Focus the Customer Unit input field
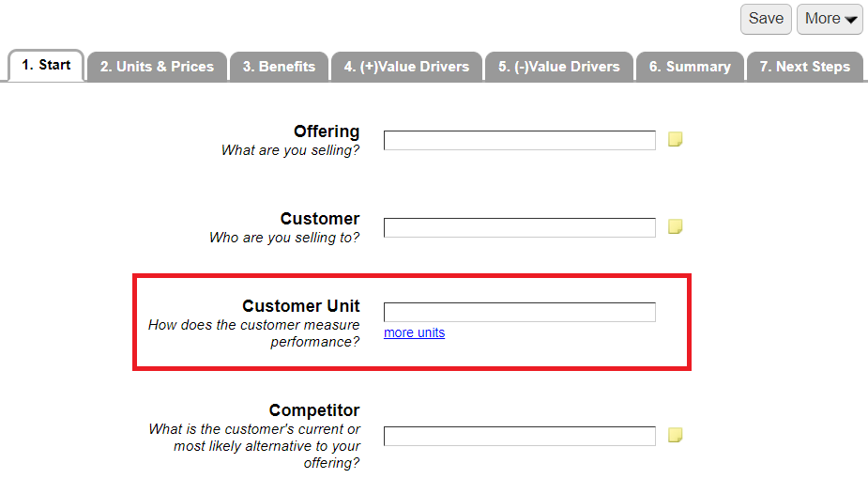The image size is (868, 494). 519,312
